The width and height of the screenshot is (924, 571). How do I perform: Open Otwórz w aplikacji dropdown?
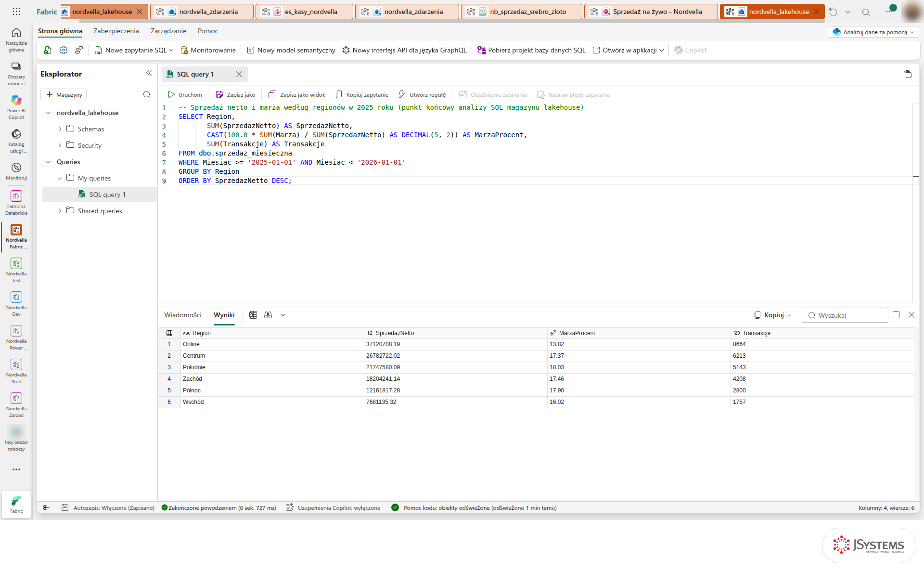click(x=628, y=50)
